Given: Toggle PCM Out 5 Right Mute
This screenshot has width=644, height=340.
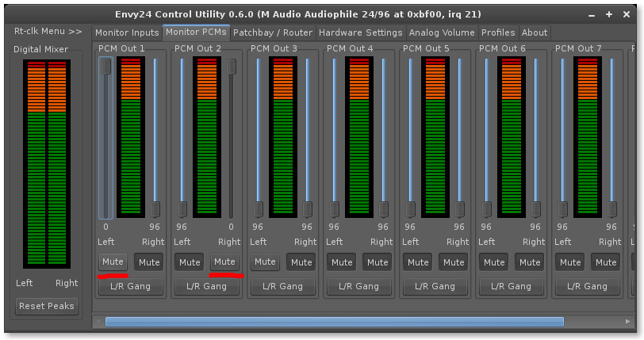Looking at the screenshot, I should pos(454,262).
